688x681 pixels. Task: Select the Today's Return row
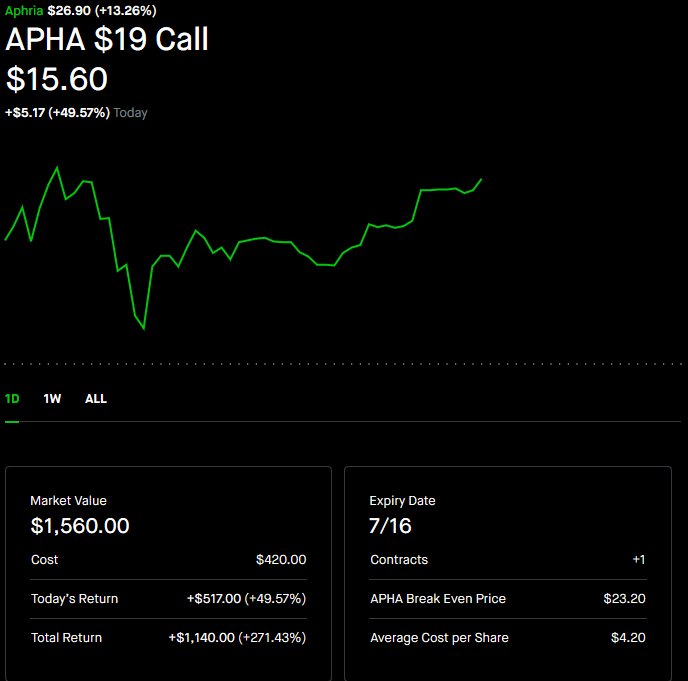click(168, 599)
